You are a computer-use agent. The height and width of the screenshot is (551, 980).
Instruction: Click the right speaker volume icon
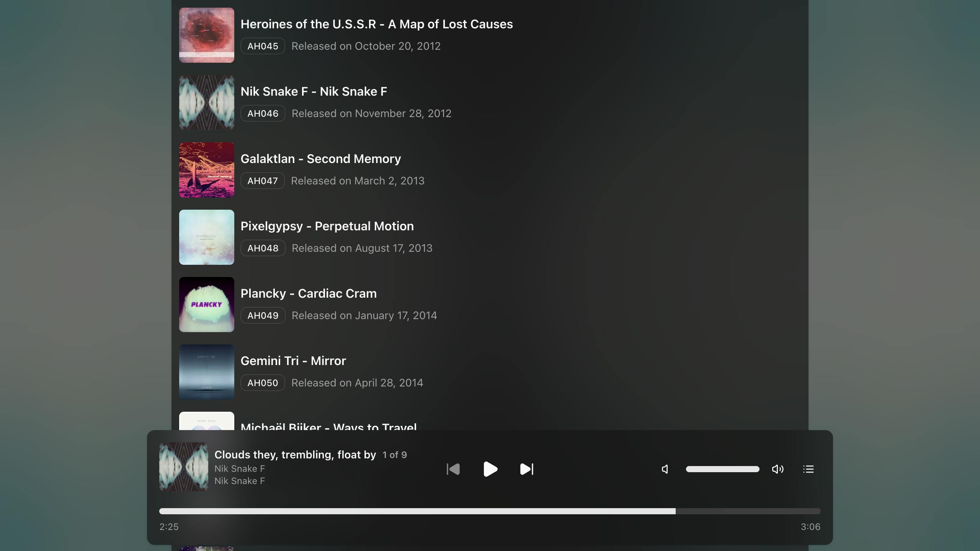(777, 469)
